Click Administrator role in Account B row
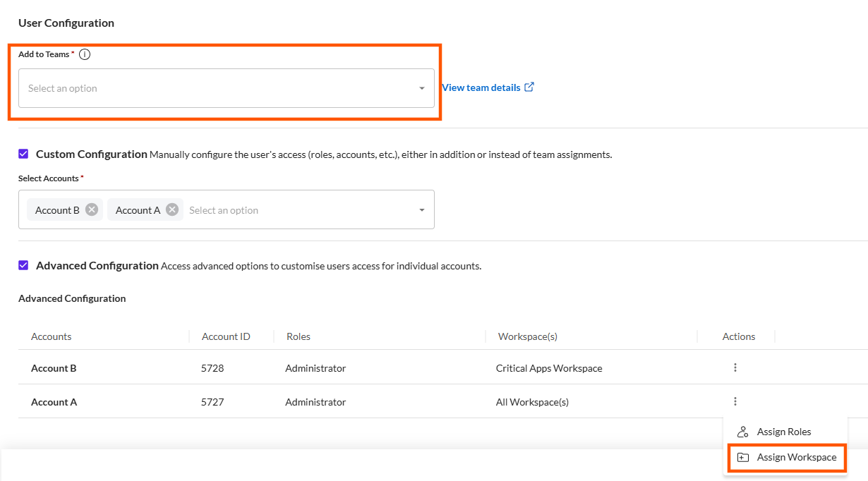 pyautogui.click(x=315, y=368)
